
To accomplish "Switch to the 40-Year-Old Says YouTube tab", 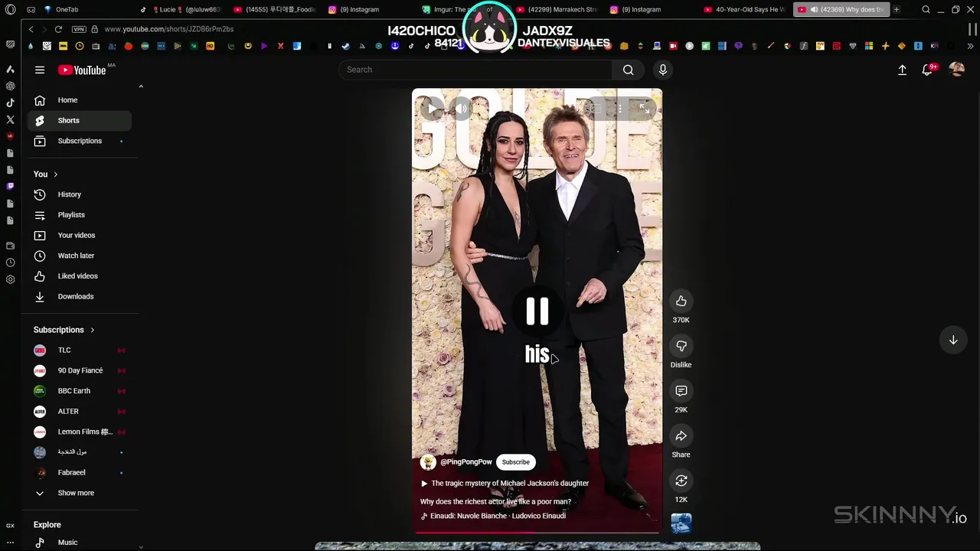I will pos(744,9).
